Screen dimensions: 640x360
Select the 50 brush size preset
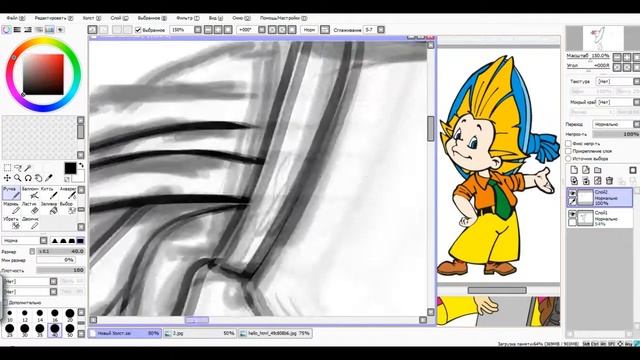click(x=70, y=330)
